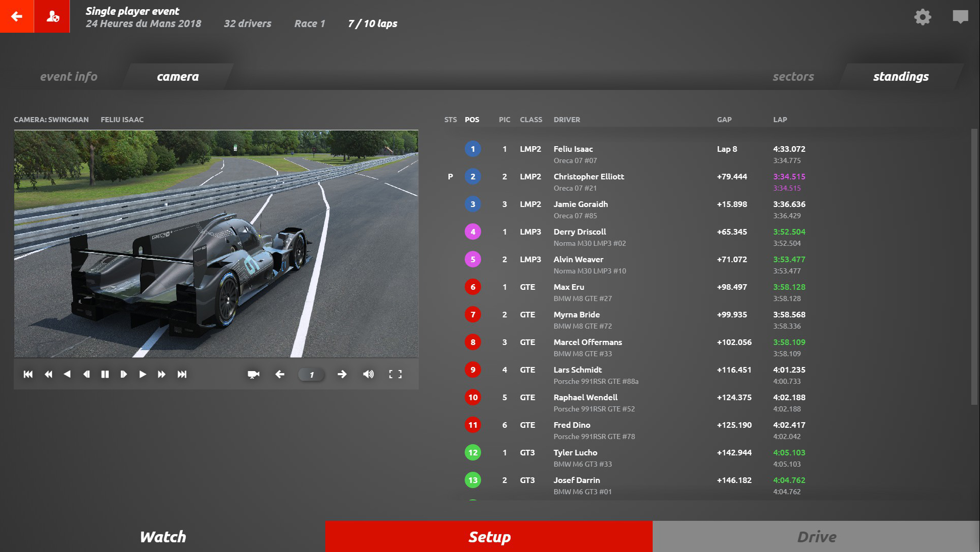Click purple lap time 3:34.515
The height and width of the screenshot is (552, 980).
coord(789,177)
